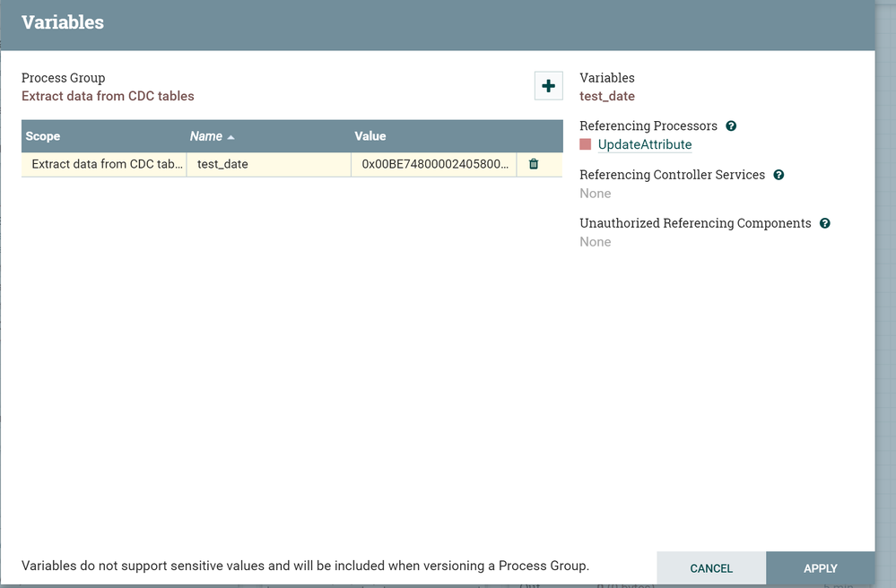Delete the test_date variable with trash icon
Viewport: 896px width, 588px height.
pos(534,164)
